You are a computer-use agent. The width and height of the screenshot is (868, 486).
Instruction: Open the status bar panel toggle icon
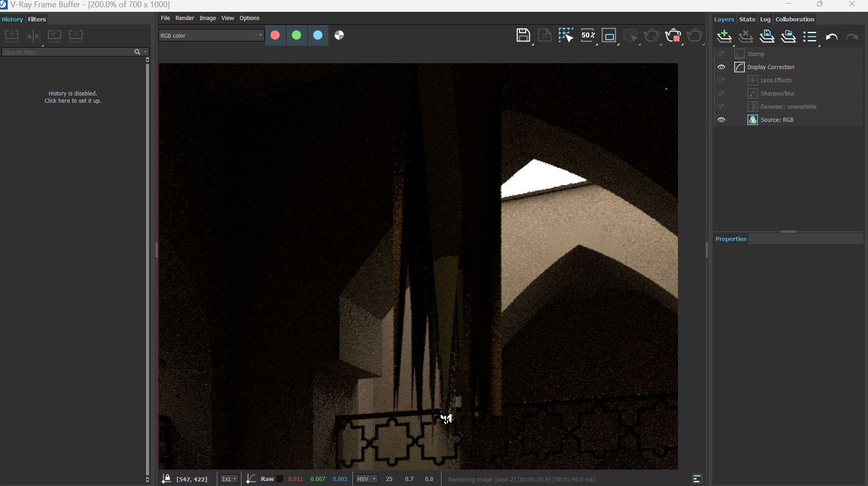click(697, 479)
